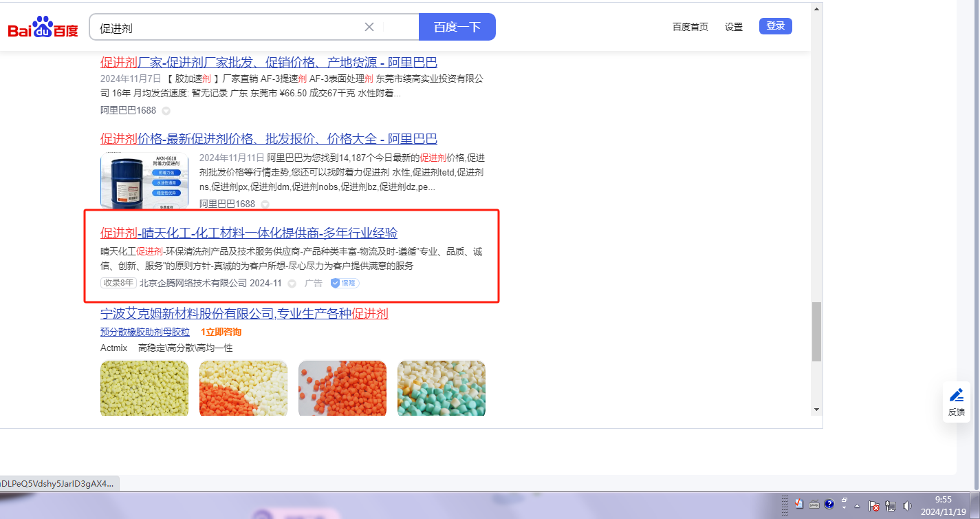Click the 2024年11月11日 date text
Viewport: 980px width, 519px height.
[x=232, y=158]
